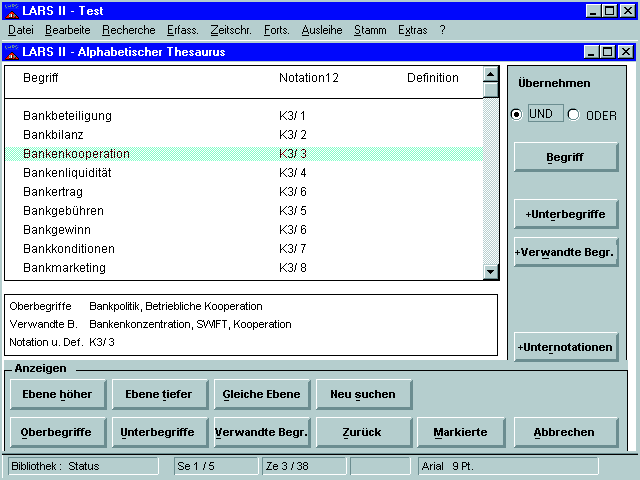Open the ? help menu
The image size is (640, 480).
coord(442,30)
